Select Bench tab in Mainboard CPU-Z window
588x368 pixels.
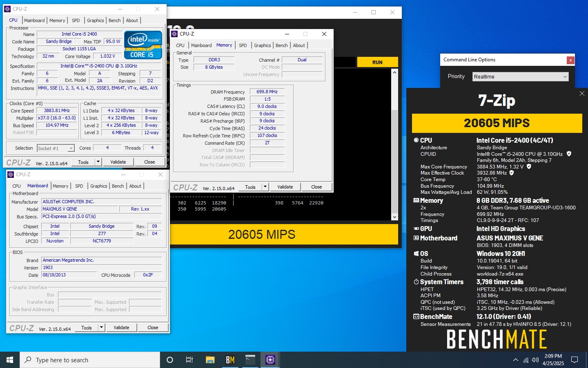pos(118,186)
